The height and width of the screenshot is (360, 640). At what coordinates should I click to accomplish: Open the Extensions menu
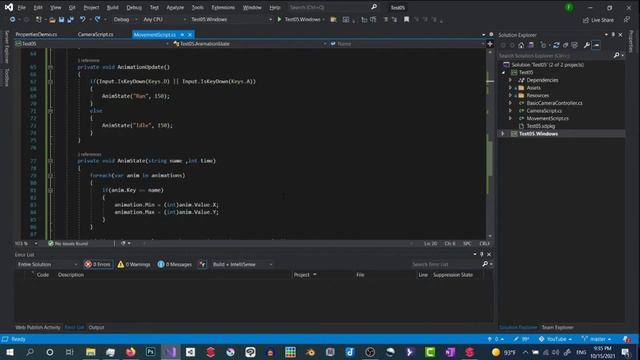[x=223, y=7]
